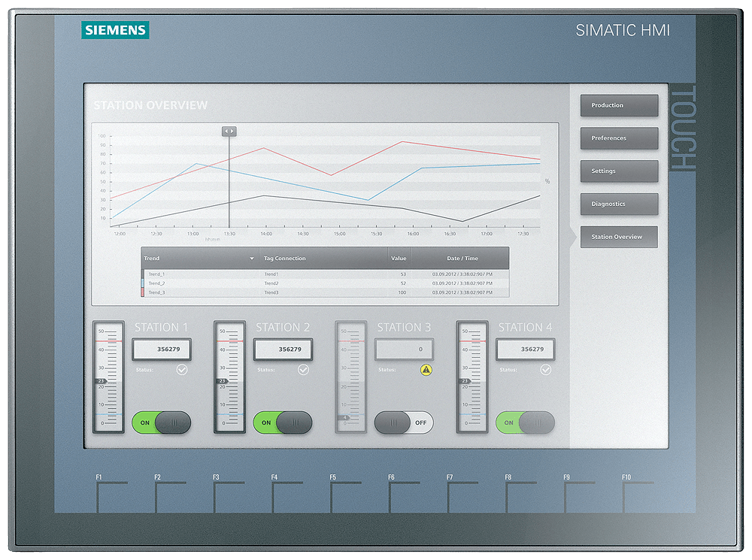Open the Trend column sort dropdown
The height and width of the screenshot is (560, 752).
(x=251, y=258)
